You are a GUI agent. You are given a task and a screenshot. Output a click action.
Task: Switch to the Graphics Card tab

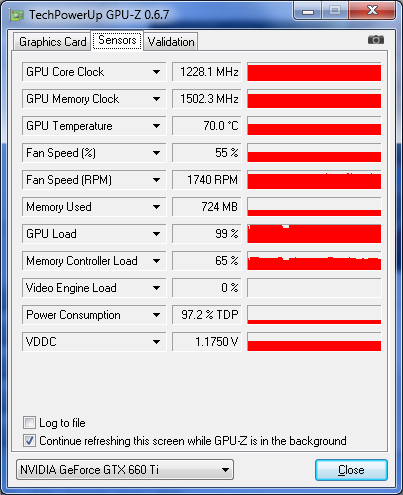click(x=52, y=42)
